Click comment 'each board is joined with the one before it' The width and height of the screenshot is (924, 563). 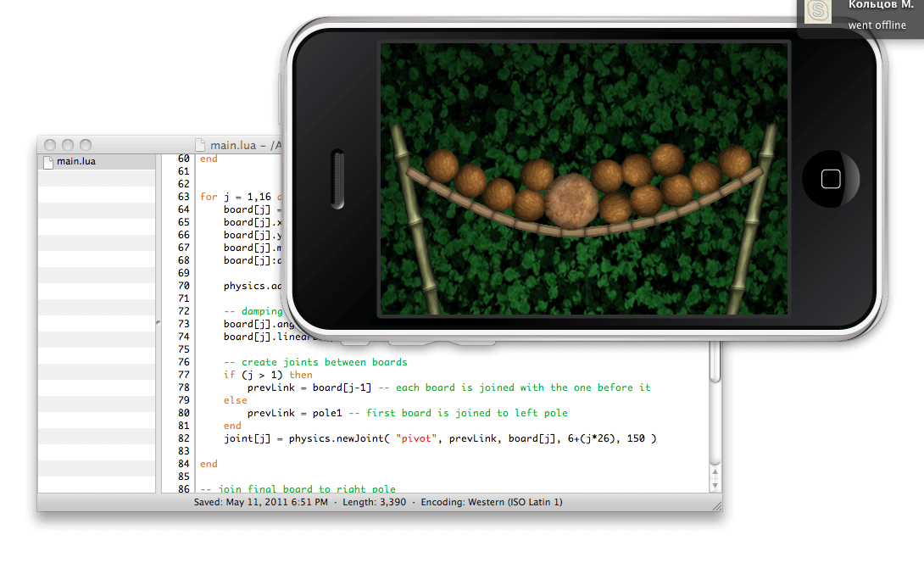tap(523, 387)
